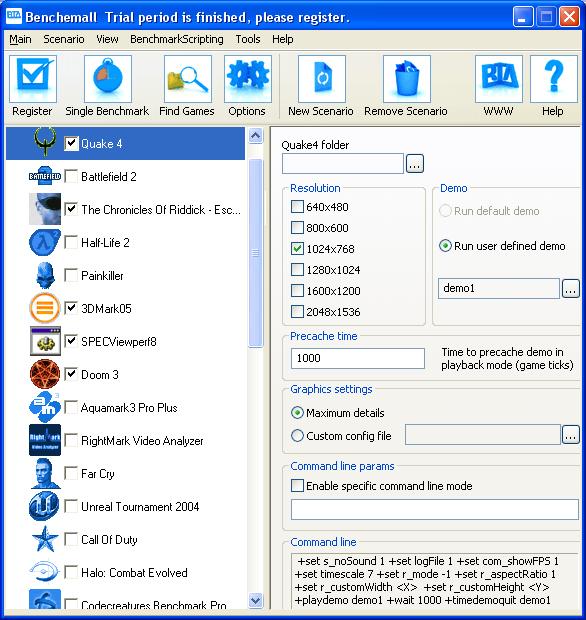Click the Unreal Tournament 2004 icon
The width and height of the screenshot is (586, 620).
pyautogui.click(x=44, y=506)
